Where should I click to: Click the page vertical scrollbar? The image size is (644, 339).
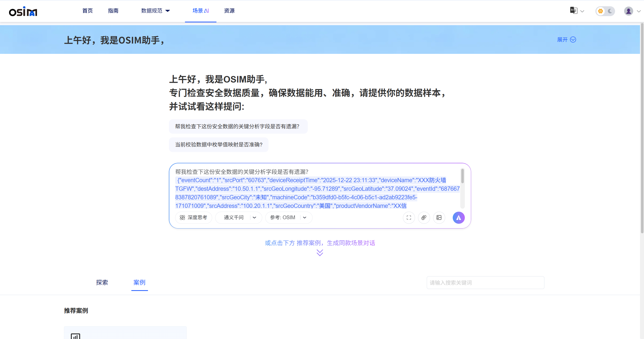(x=642, y=128)
